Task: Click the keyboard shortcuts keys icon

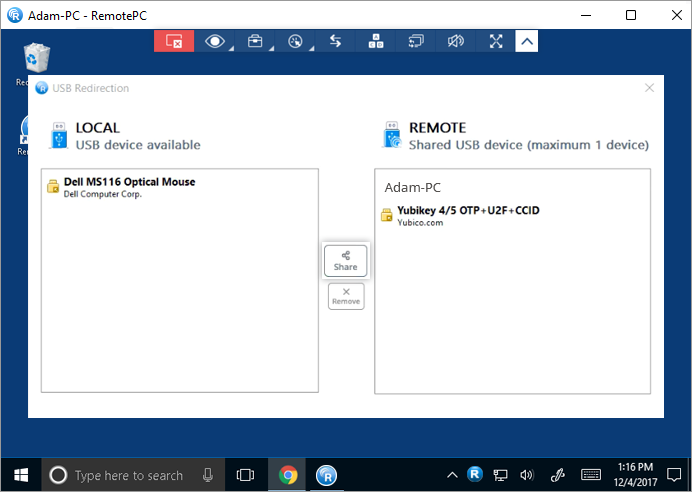Action: click(x=376, y=41)
